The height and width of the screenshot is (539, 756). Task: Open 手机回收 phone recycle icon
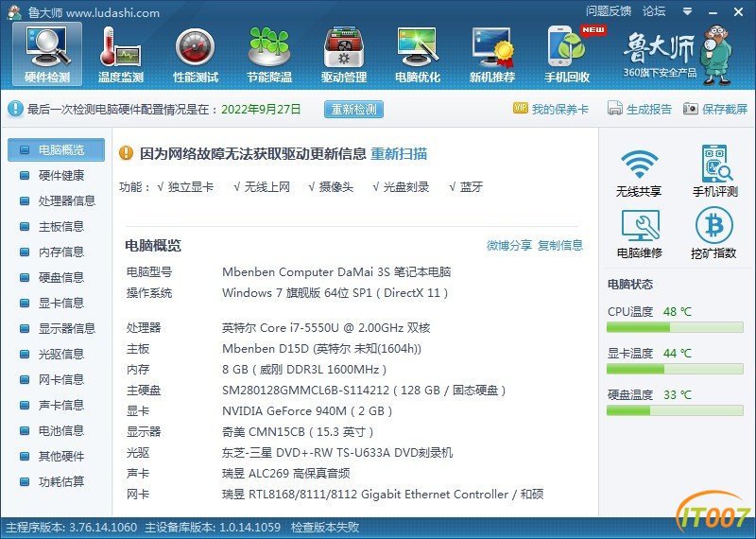[567, 54]
